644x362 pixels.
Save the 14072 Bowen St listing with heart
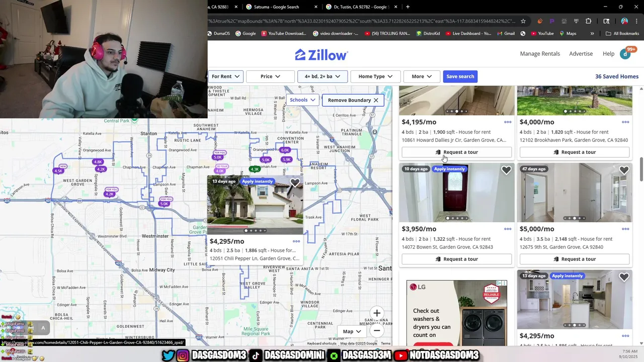click(x=506, y=170)
